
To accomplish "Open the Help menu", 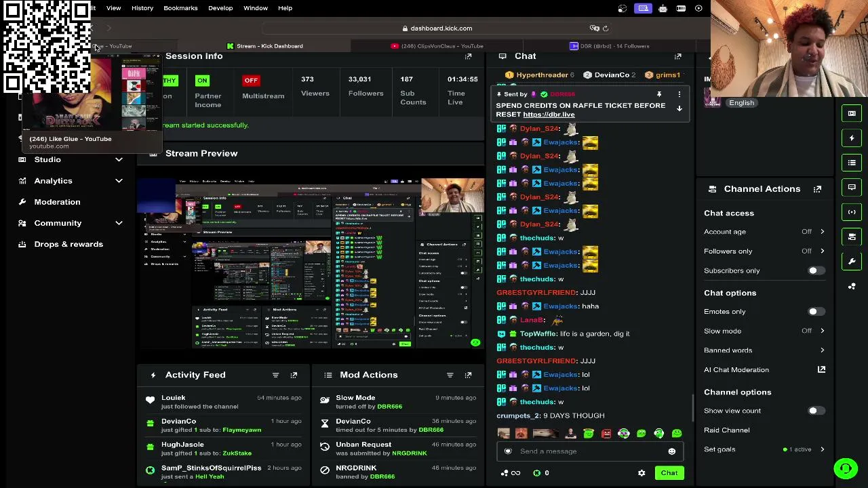I will coord(285,8).
